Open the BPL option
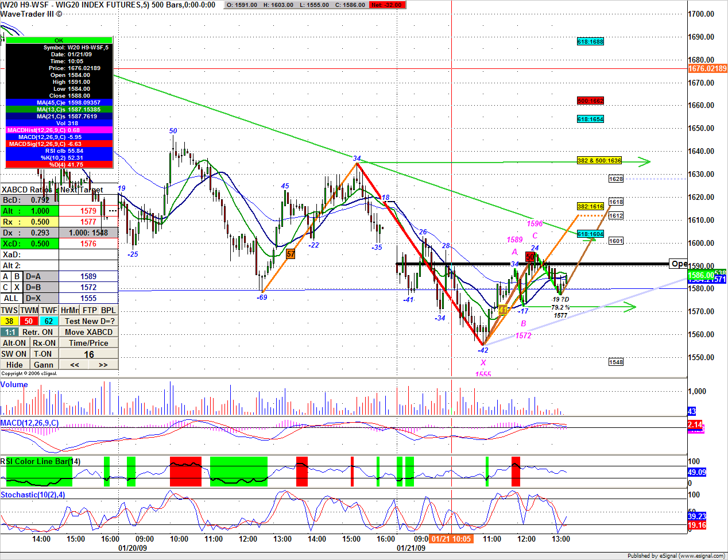 coord(109,310)
